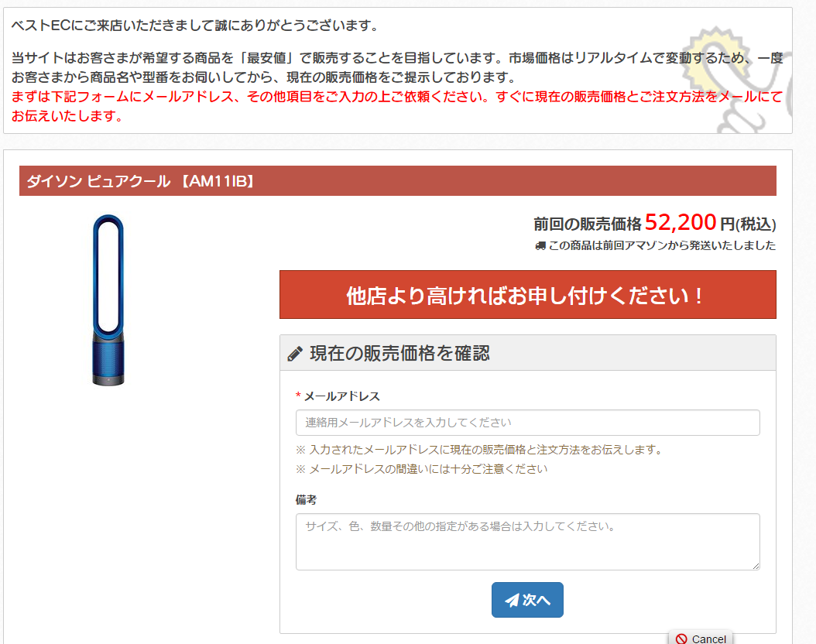Click the 備考 field label
This screenshot has height=644, width=816.
coord(306,500)
